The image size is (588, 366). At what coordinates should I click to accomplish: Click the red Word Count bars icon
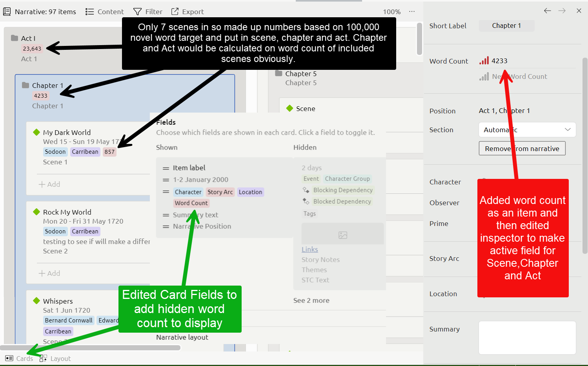coord(484,61)
